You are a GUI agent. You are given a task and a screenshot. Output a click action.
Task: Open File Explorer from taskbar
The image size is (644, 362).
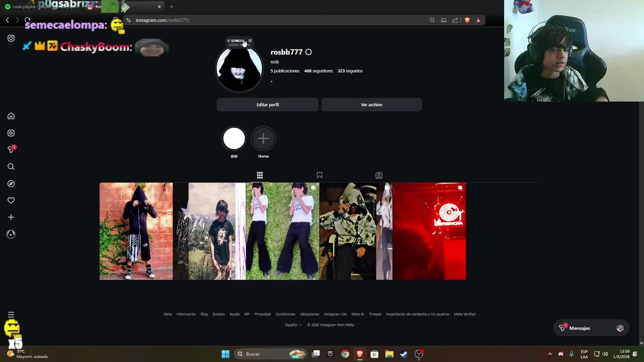pos(389,354)
